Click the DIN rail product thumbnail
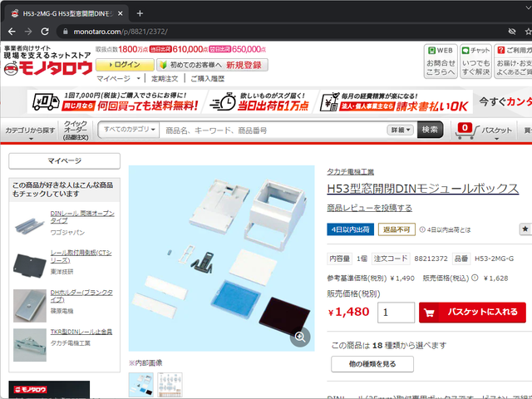This screenshot has width=532, height=399. pyautogui.click(x=30, y=225)
